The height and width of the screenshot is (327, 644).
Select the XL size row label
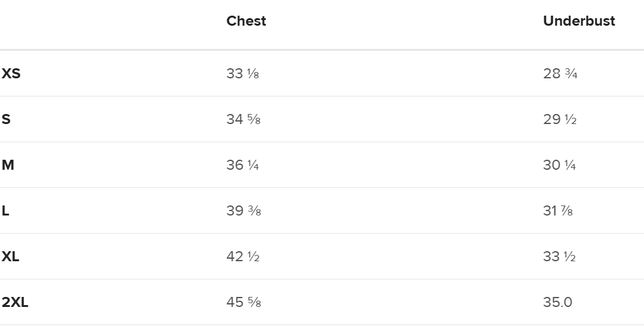[10, 256]
